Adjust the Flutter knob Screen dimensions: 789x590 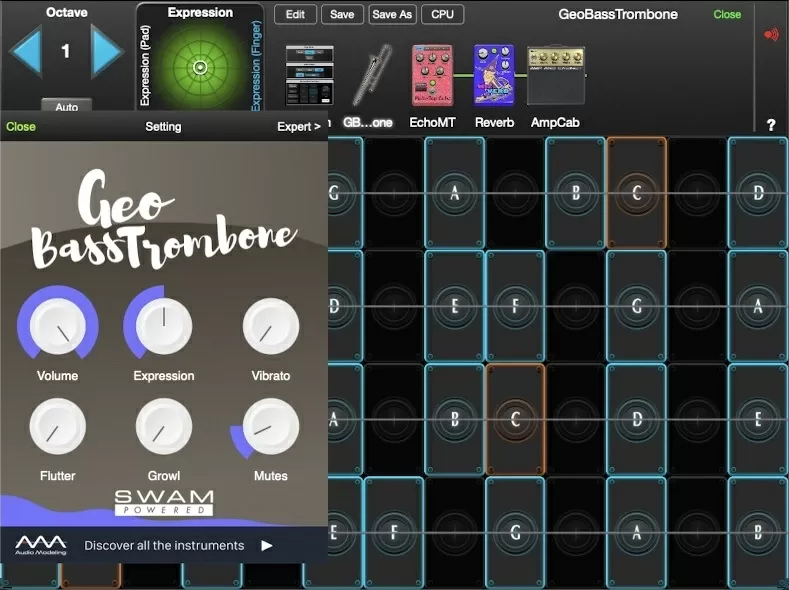57,427
